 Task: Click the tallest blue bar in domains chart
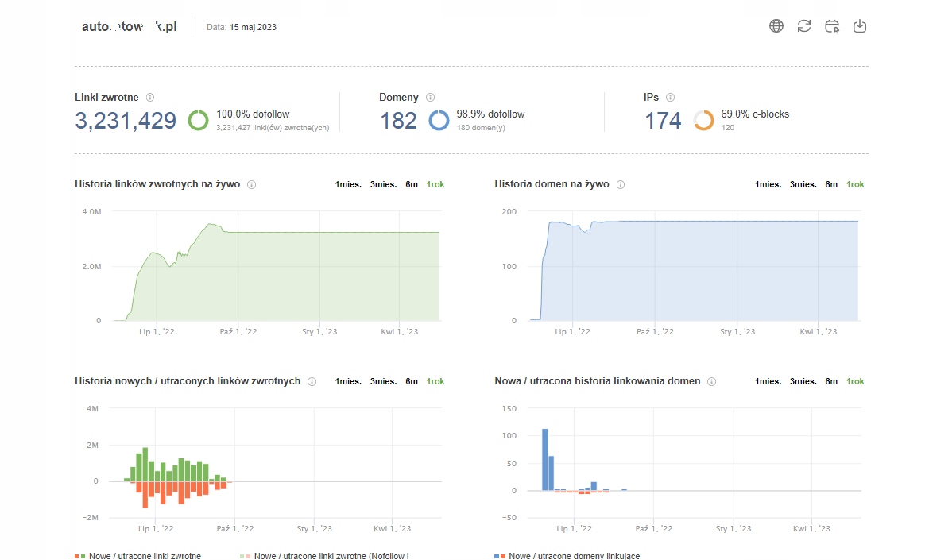[x=545, y=459]
